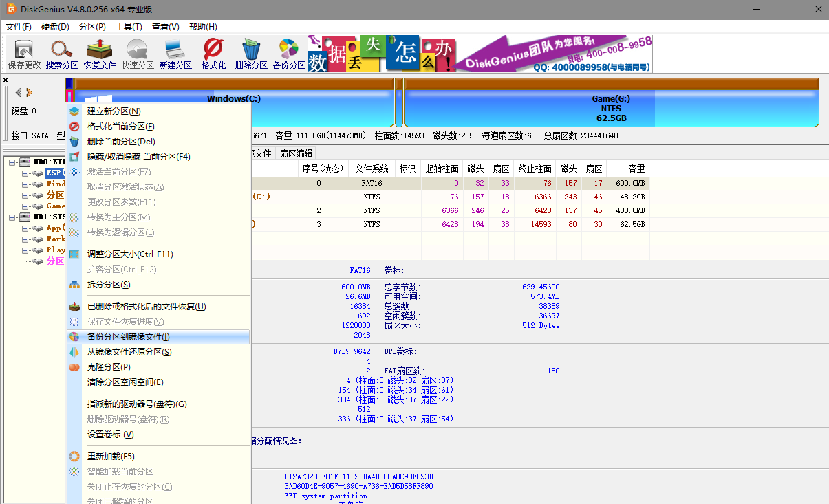Choose 拆分分区(S) in context menu
Viewport: 829px width, 504px height.
[x=158, y=285]
